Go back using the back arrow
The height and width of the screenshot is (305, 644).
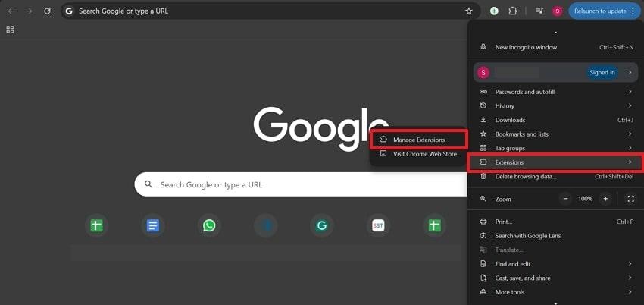11,11
